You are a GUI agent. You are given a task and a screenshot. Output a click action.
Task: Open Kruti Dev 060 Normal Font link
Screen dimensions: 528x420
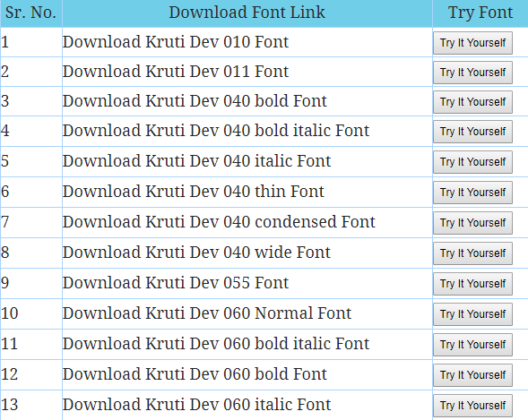click(x=207, y=313)
